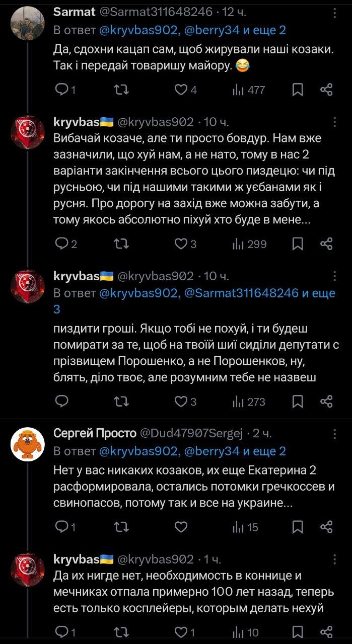Image resolution: width=352 pixels, height=644 pixels.
Task: Reply to Sarmat's tweet with comment icon
Action: (61, 90)
